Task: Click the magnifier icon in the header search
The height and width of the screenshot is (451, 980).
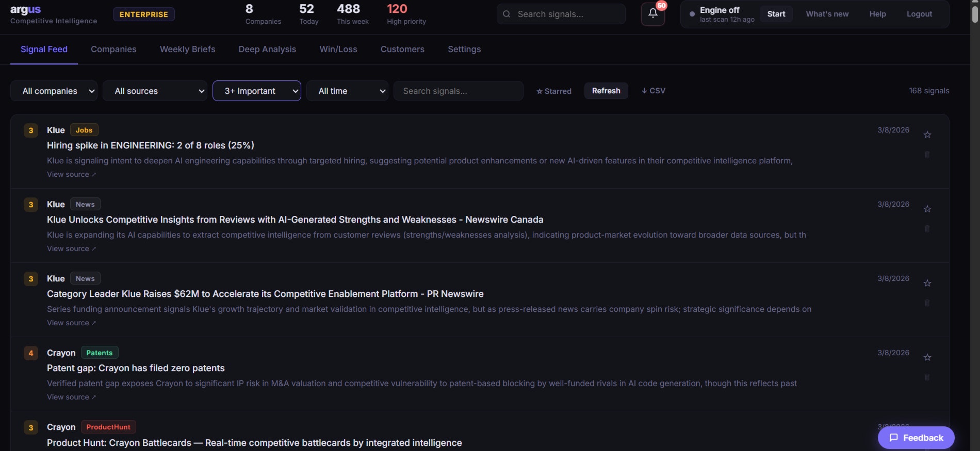Action: [x=507, y=14]
